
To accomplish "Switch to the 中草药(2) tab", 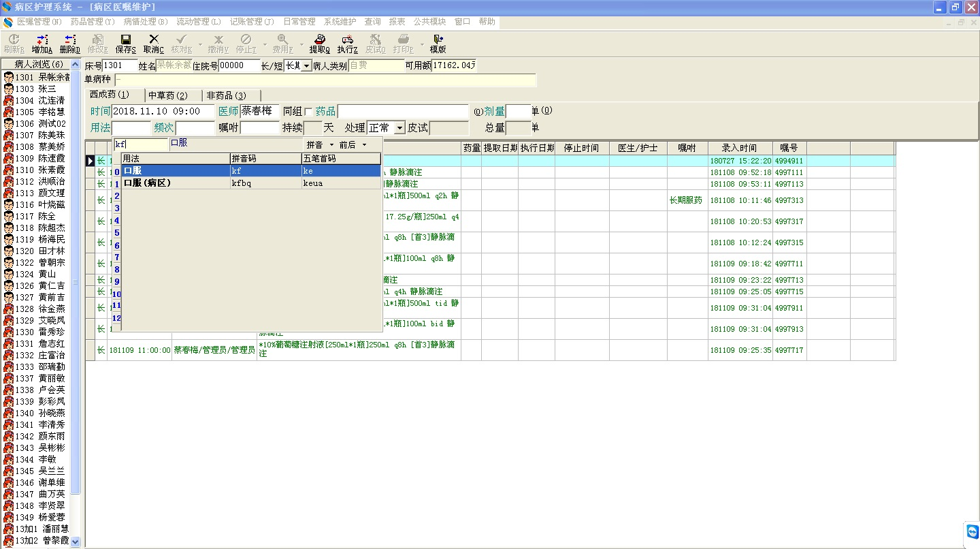I will [168, 95].
